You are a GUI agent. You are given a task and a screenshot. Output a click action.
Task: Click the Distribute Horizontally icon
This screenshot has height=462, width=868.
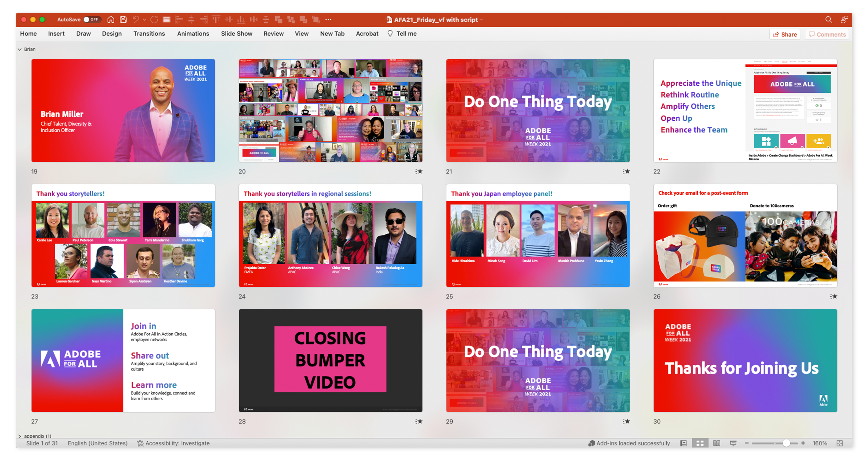click(254, 19)
